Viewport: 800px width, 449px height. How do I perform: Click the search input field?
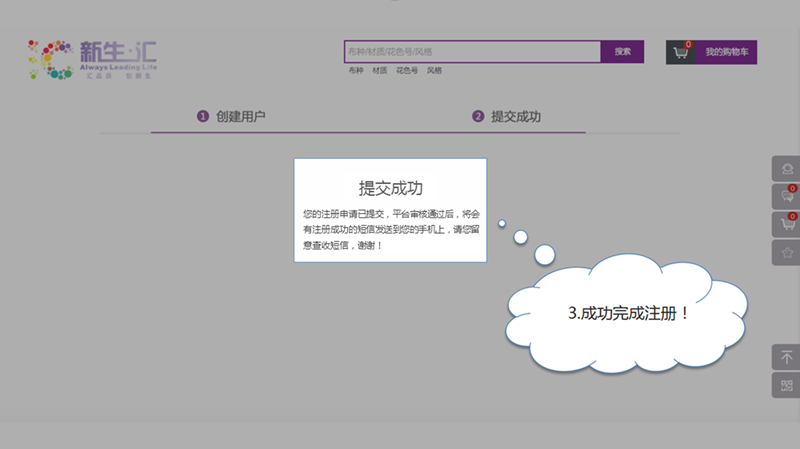pyautogui.click(x=471, y=51)
